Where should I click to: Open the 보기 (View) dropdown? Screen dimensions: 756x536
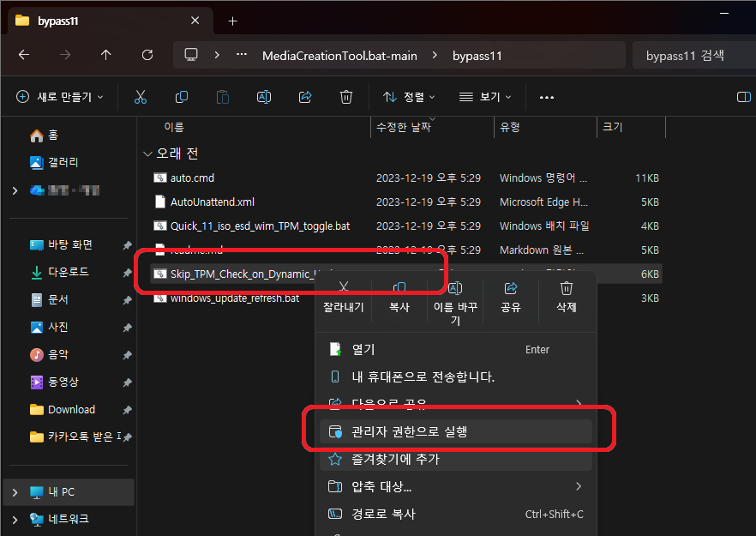point(485,97)
